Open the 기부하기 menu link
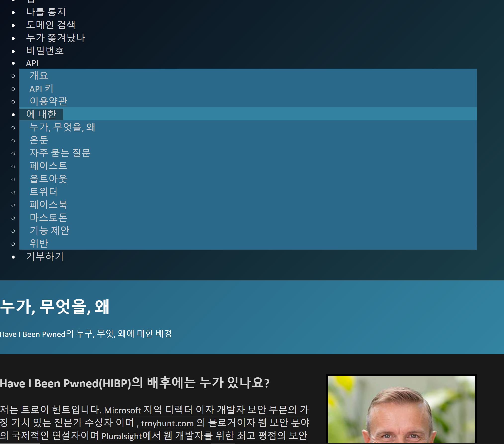Image resolution: width=504 pixels, height=444 pixels. 45,256
